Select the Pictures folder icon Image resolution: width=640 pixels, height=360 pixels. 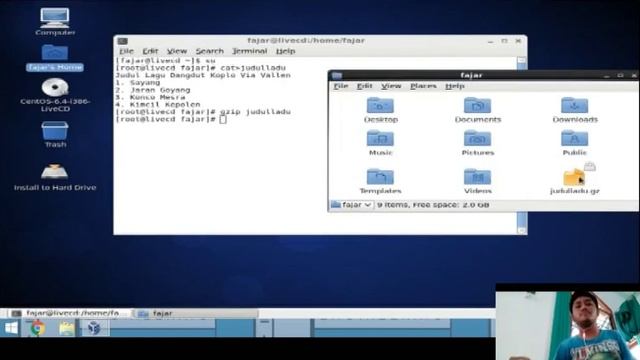point(477,138)
